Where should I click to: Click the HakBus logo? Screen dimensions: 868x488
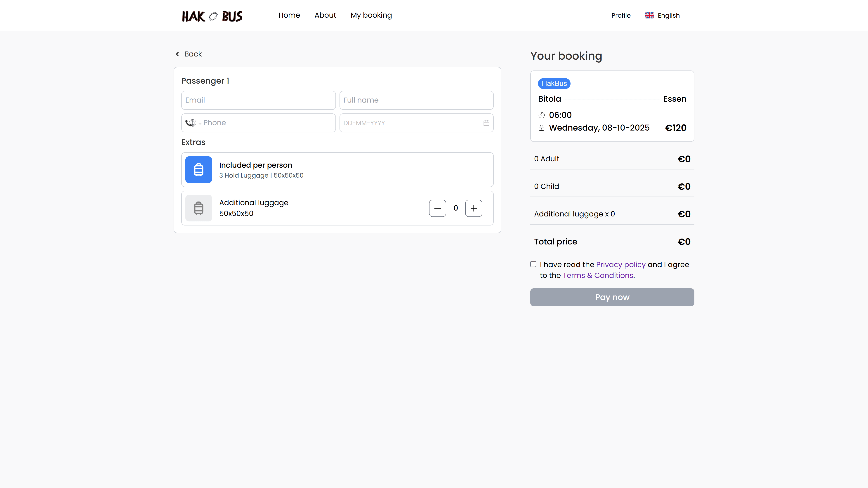coord(212,16)
